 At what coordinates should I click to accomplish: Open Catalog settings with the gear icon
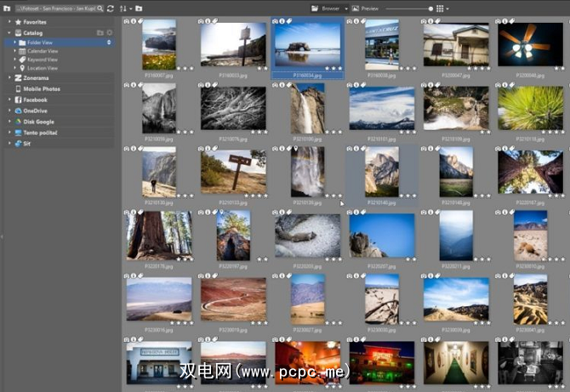pyautogui.click(x=110, y=32)
